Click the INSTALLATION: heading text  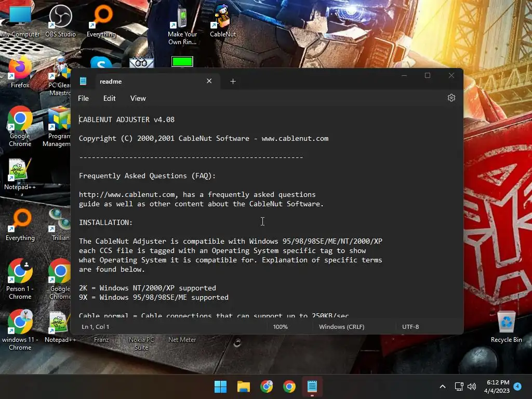[106, 222]
